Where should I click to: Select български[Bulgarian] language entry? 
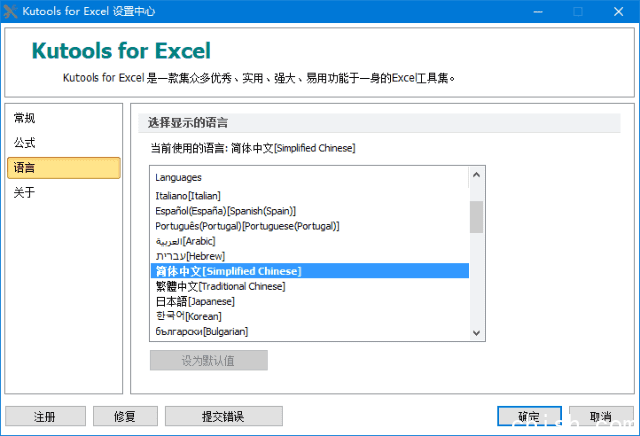tap(202, 331)
